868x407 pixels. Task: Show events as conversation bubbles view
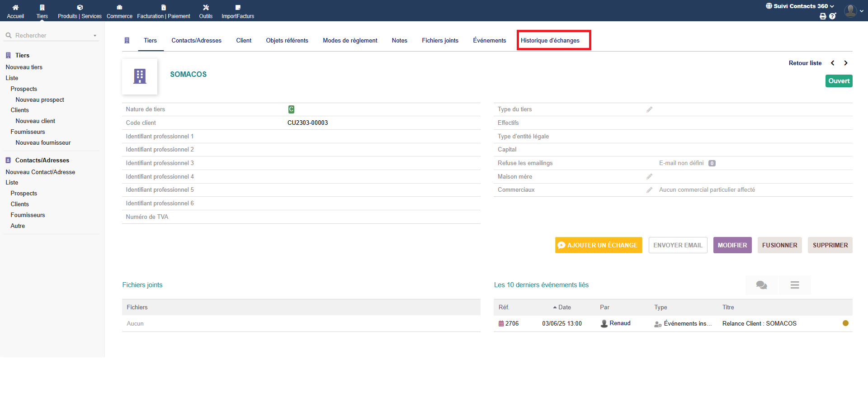[761, 285]
